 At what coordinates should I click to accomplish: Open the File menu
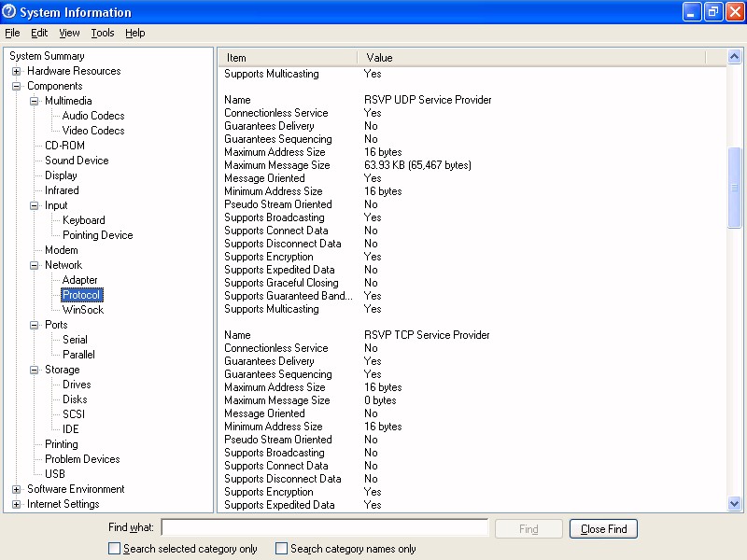pyautogui.click(x=12, y=33)
